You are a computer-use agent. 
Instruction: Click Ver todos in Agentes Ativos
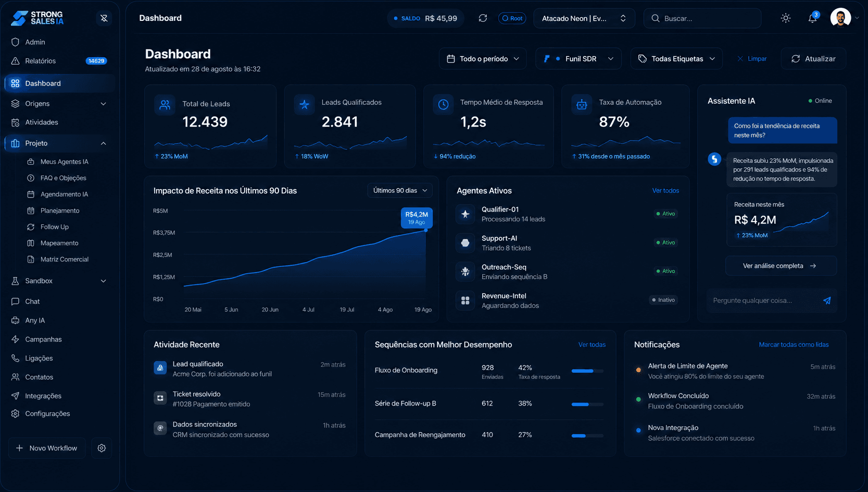click(665, 191)
